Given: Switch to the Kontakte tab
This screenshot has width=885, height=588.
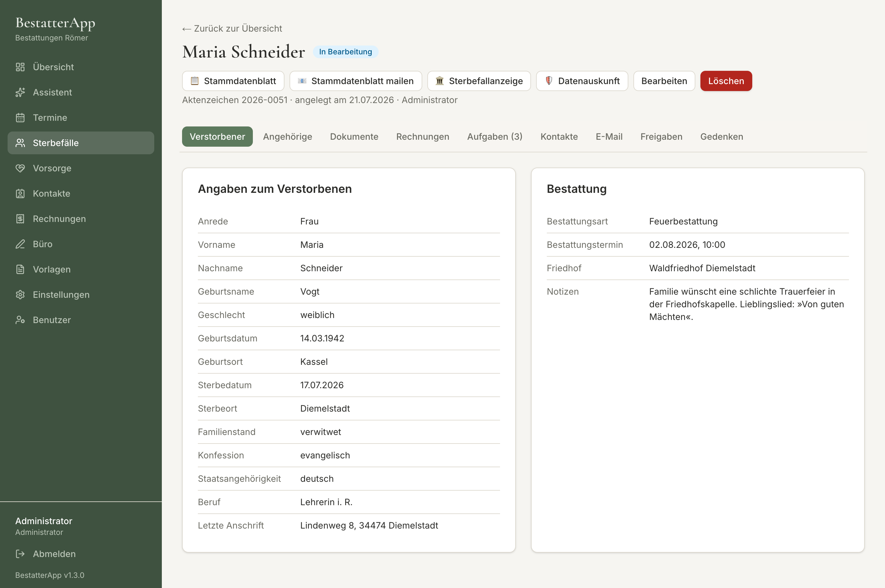Looking at the screenshot, I should 559,137.
